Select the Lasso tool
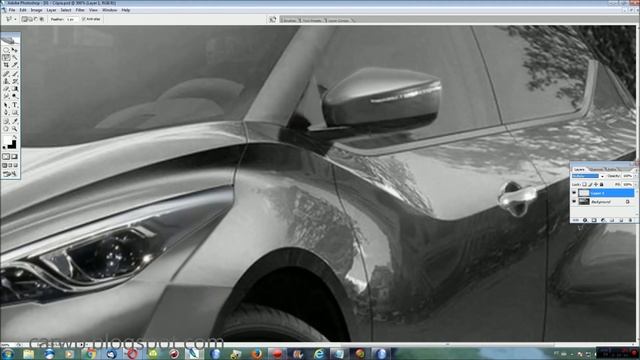Viewport: 640px width, 360px height. tap(6, 58)
